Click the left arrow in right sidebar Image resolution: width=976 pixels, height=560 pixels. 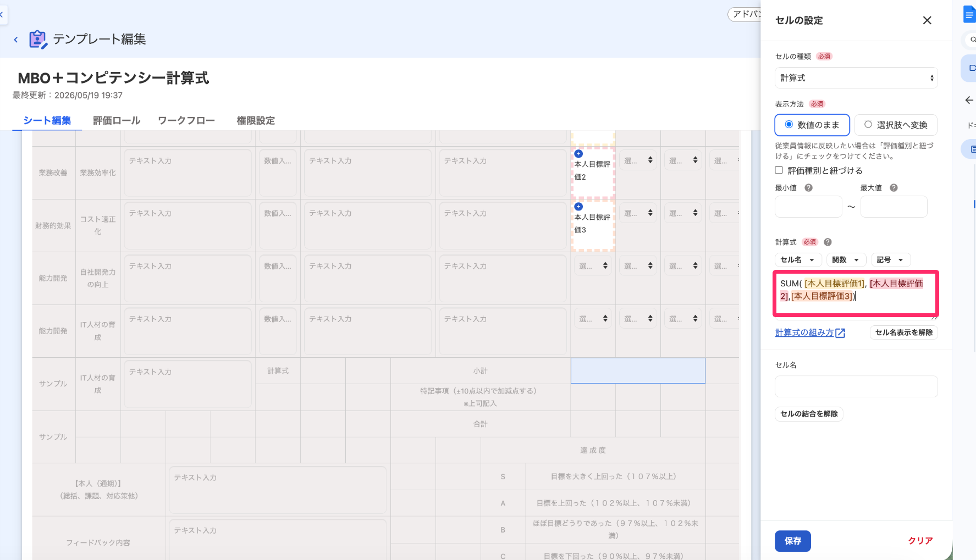[x=969, y=100]
